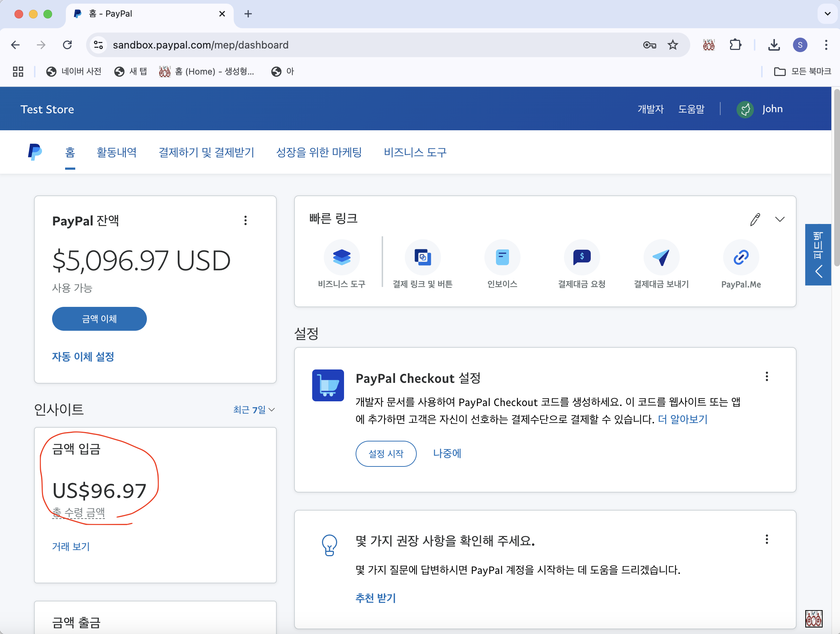840x634 pixels.
Task: Open 모든 북마크 folder
Action: coord(802,71)
